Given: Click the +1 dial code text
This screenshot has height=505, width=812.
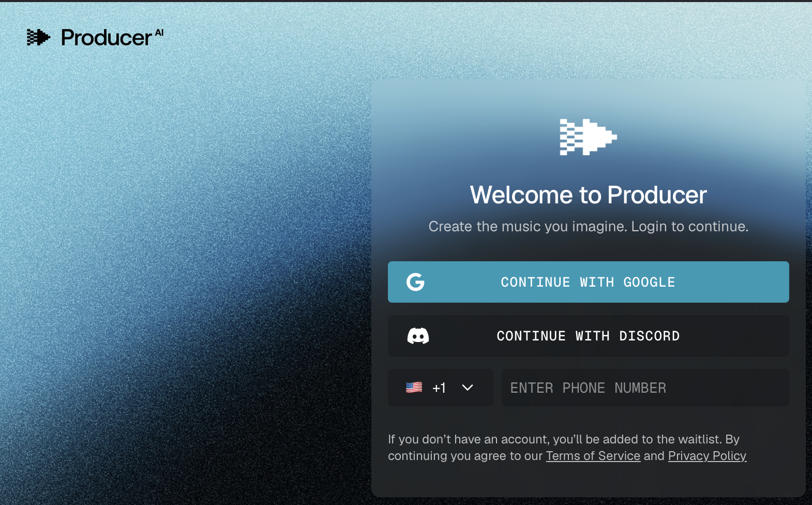Looking at the screenshot, I should 439,388.
